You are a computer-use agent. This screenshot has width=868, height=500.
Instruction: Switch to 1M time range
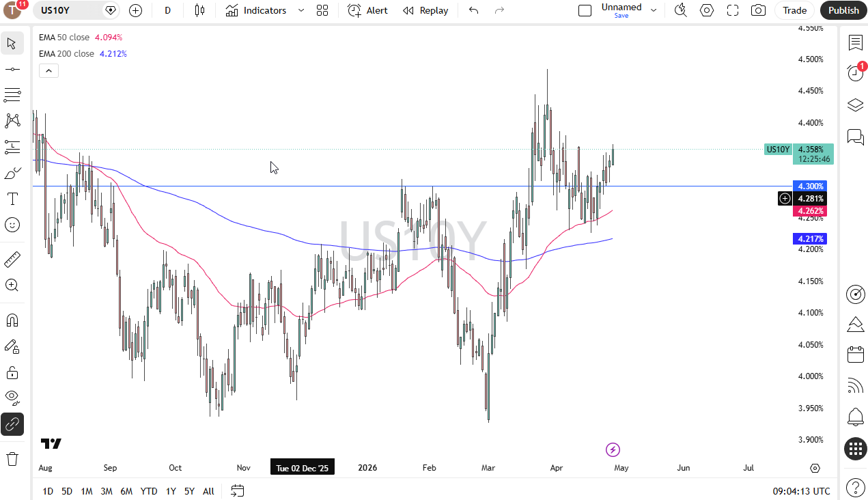87,491
